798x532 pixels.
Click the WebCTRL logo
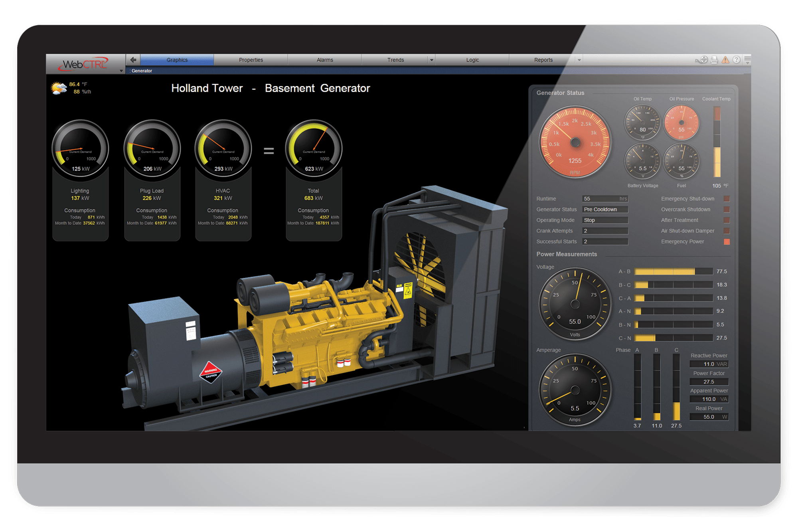pos(83,64)
